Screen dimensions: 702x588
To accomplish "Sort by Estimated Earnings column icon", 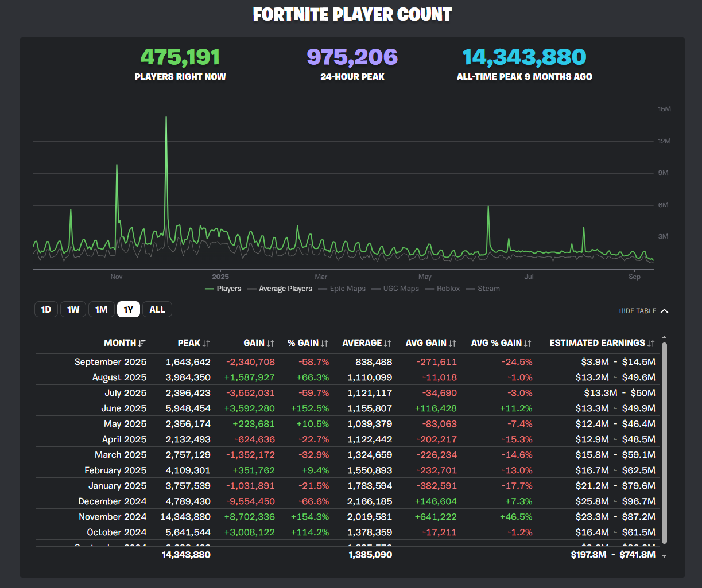I will 651,343.
